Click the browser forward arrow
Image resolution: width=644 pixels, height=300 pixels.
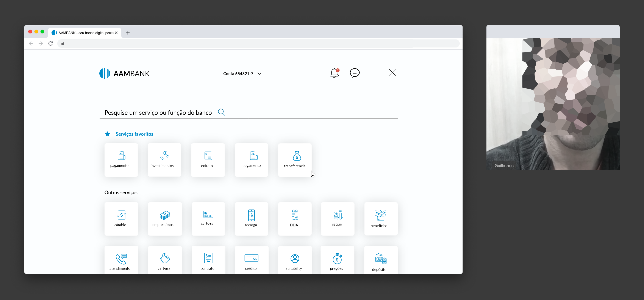pyautogui.click(x=41, y=44)
